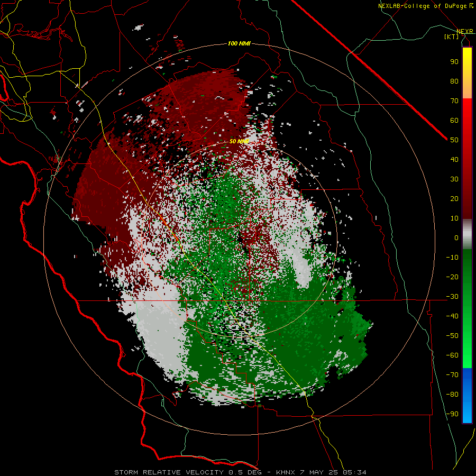Click the 30 value on velocity scale

click(454, 179)
